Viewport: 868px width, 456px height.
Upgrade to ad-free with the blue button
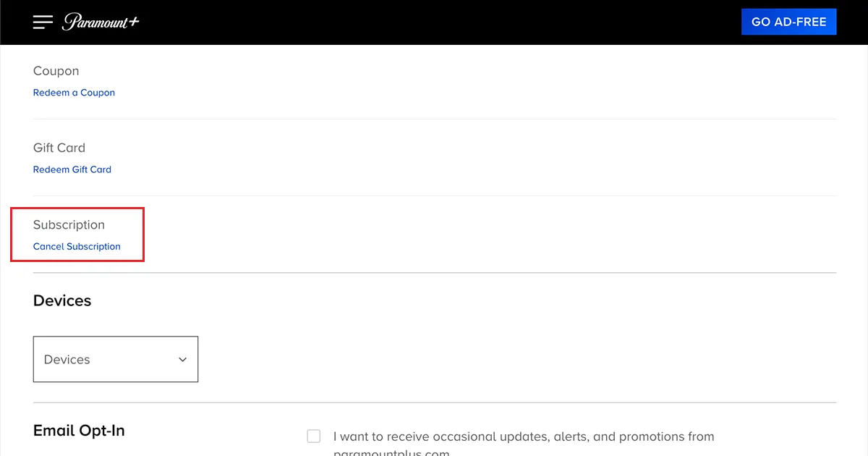(788, 22)
